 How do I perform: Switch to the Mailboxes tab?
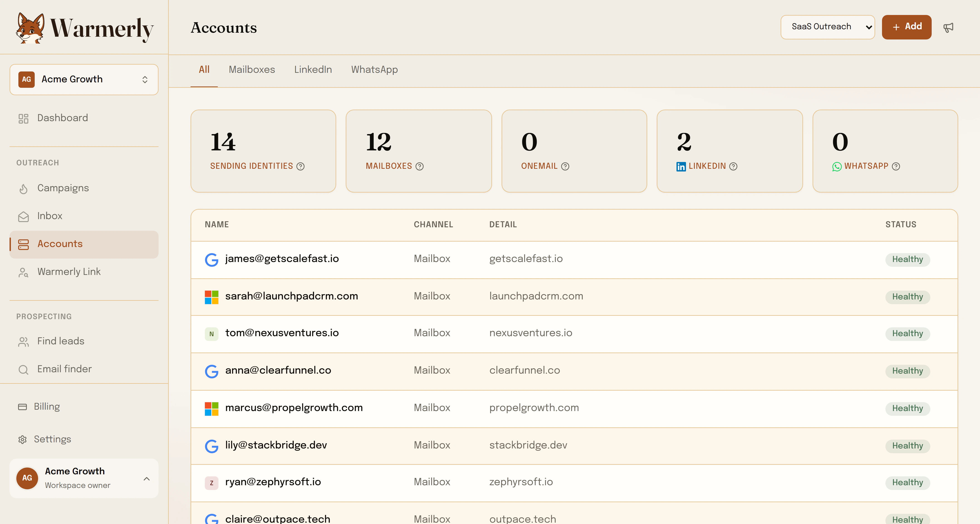252,70
